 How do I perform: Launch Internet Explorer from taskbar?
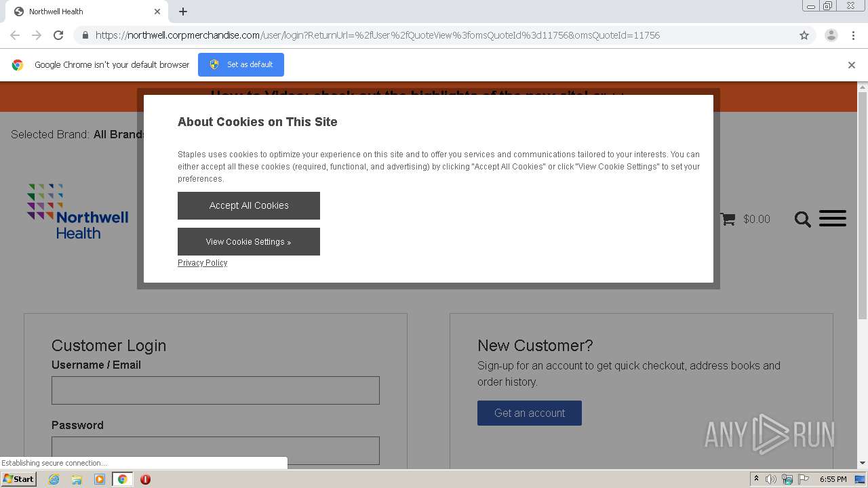(54, 479)
